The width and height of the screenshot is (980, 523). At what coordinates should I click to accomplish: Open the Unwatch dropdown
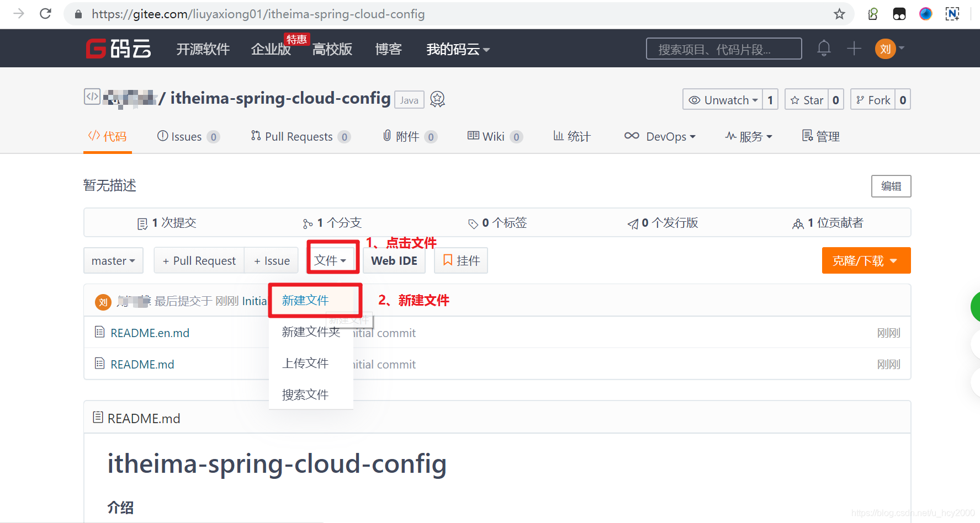pos(723,100)
